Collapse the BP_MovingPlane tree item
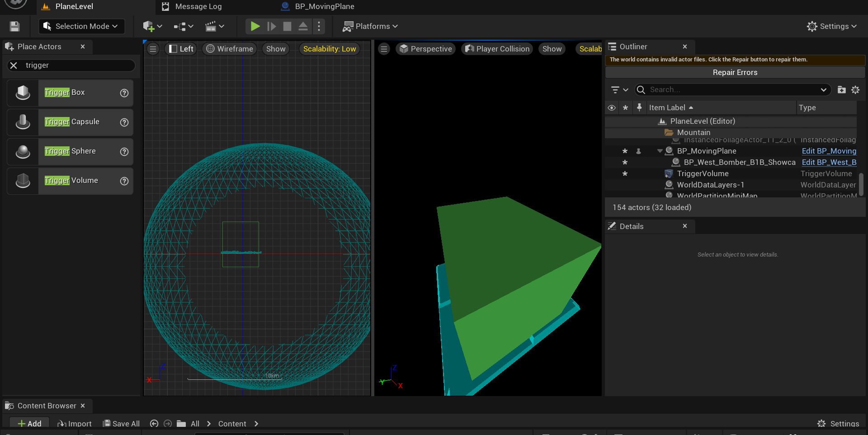 coord(660,151)
